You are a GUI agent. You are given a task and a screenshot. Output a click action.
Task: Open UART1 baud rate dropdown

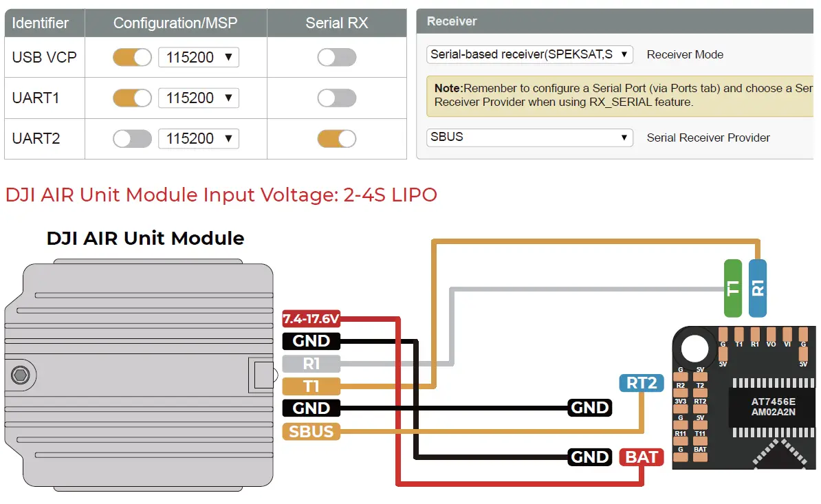(199, 98)
